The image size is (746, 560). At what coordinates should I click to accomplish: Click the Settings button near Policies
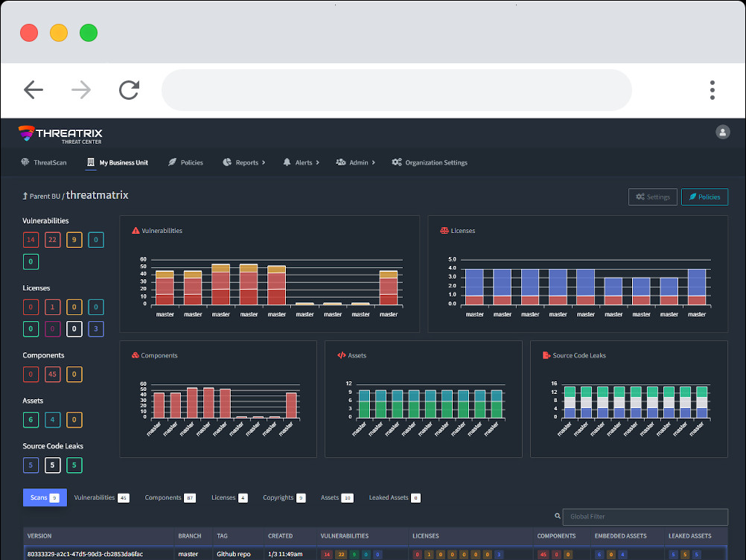(x=652, y=197)
